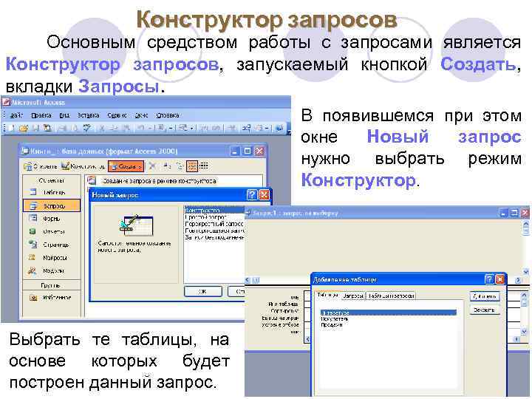Switch to Запросы tab in Добавление таблицы
This screenshot has width=532, height=399.
click(x=353, y=296)
